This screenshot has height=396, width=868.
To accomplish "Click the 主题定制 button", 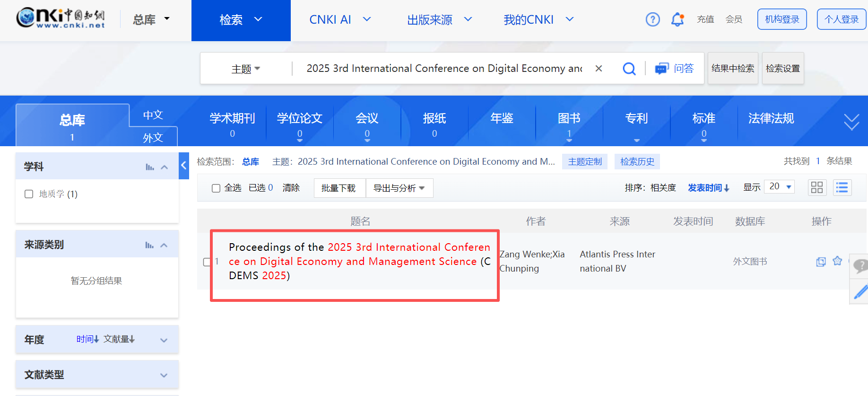I will tap(585, 162).
